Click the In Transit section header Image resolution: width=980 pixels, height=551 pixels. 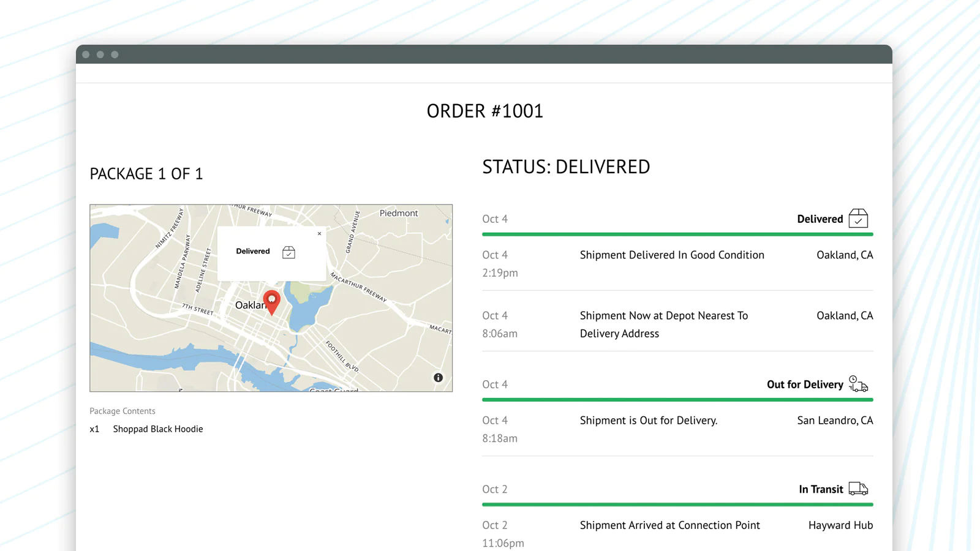pos(821,489)
